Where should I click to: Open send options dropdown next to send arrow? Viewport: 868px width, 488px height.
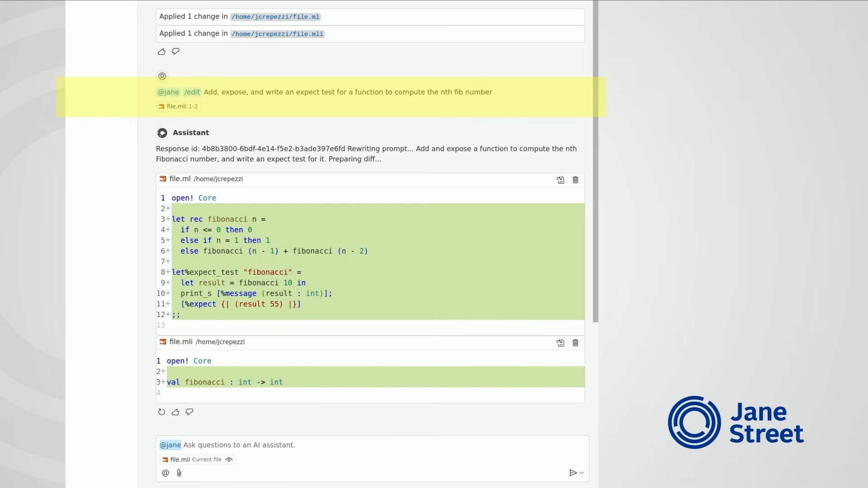[x=582, y=473]
